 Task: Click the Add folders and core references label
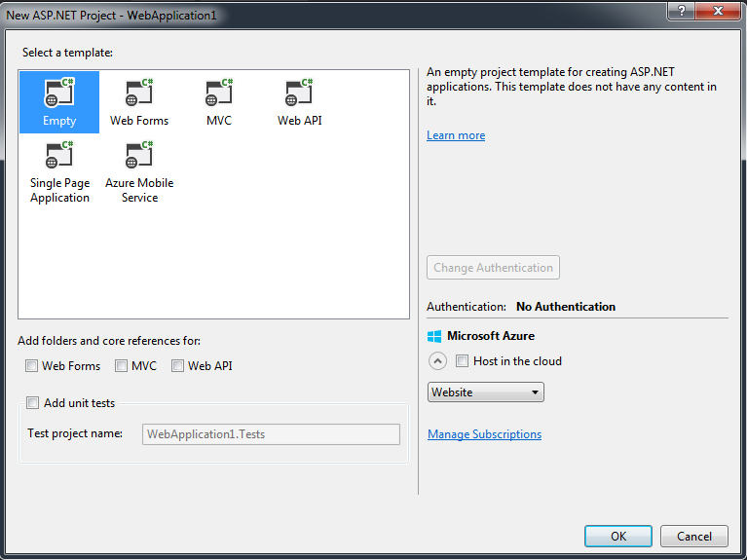coord(109,341)
